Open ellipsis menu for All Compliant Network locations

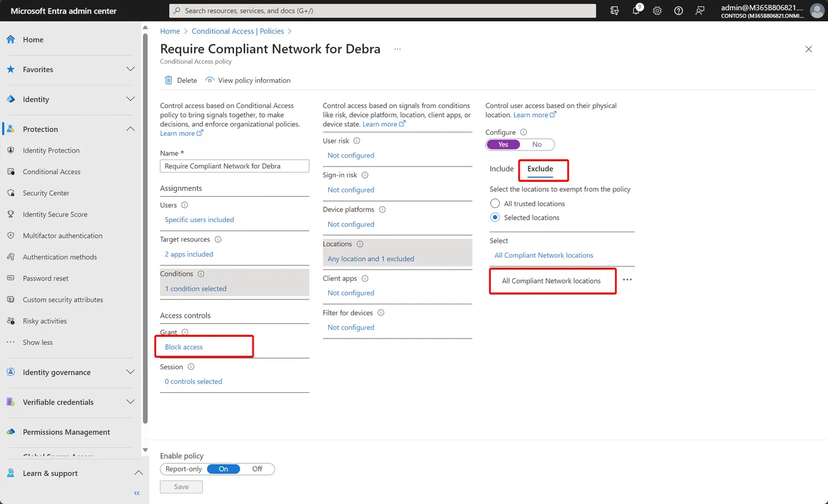628,280
